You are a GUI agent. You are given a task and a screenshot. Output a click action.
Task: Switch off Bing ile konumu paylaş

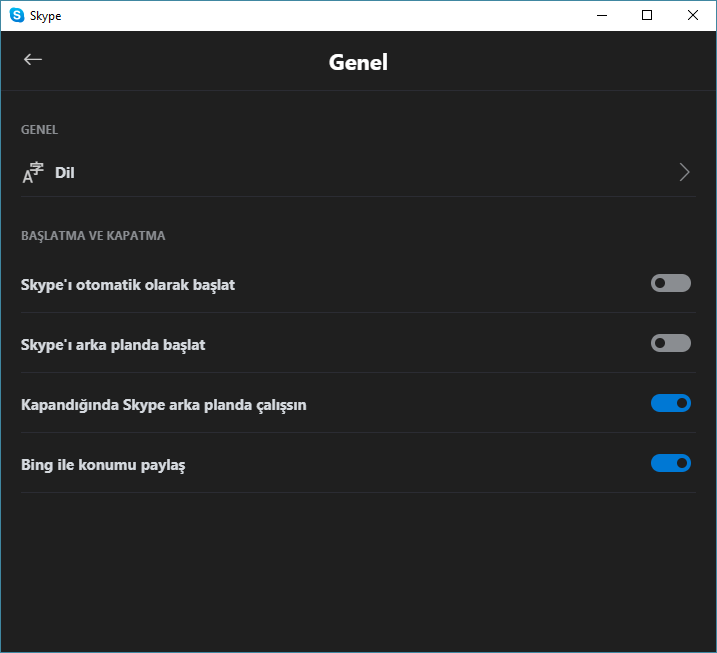tap(670, 463)
